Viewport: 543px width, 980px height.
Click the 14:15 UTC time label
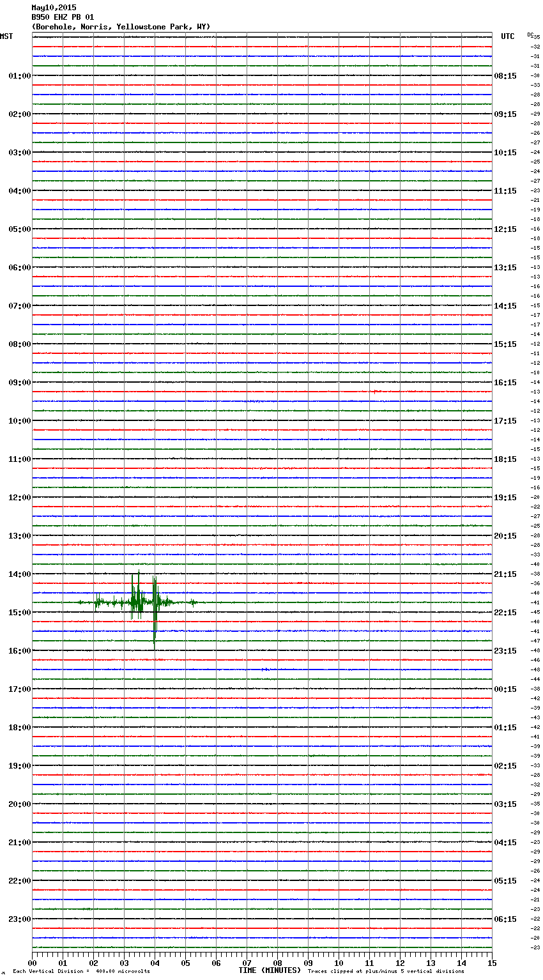pos(505,306)
